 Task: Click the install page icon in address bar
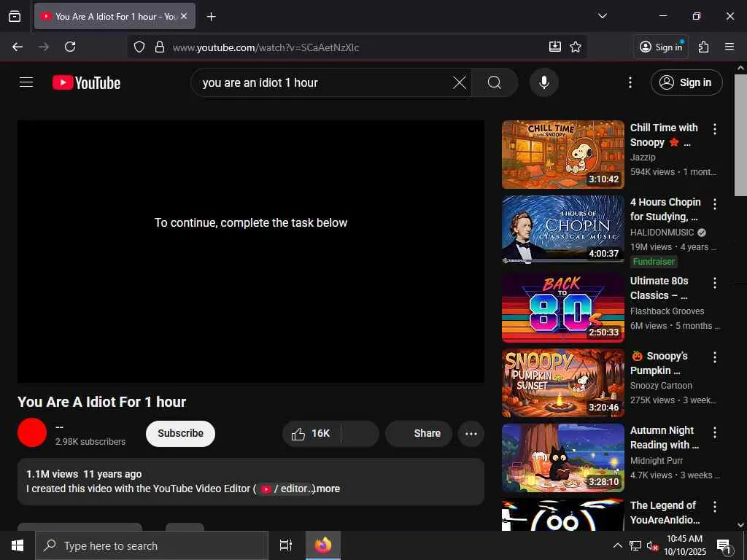click(x=554, y=47)
